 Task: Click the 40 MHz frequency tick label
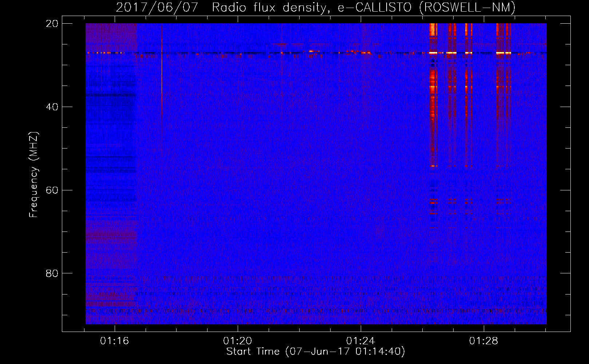[x=52, y=107]
